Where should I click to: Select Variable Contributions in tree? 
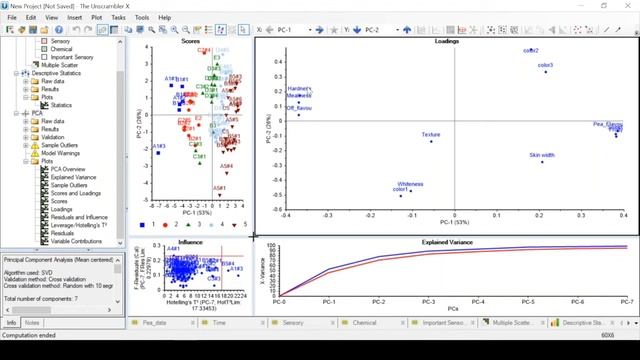point(76,241)
